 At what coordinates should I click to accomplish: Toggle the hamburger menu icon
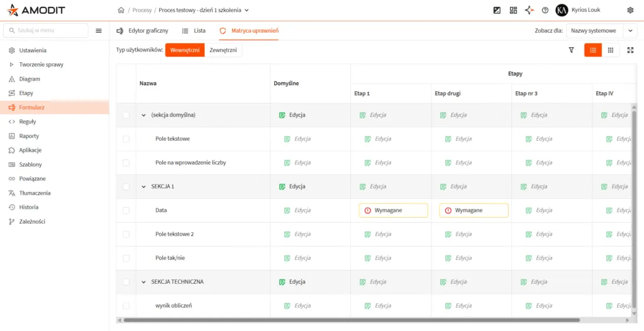99,30
